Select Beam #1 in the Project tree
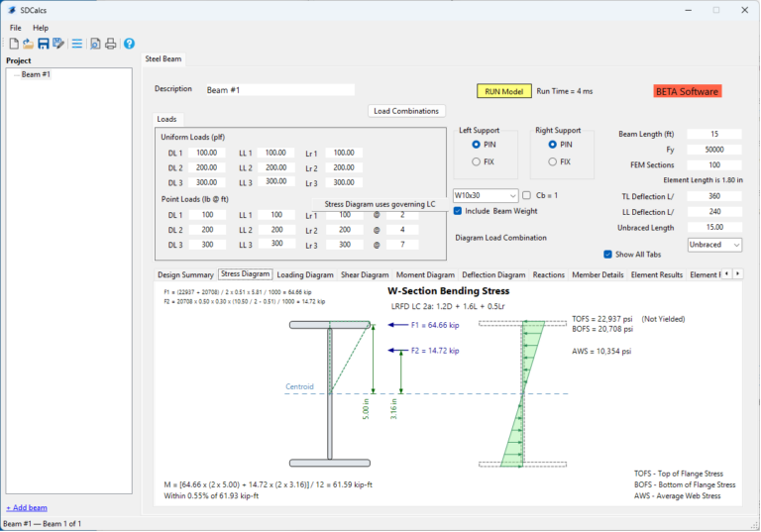761x532 pixels. coord(36,74)
